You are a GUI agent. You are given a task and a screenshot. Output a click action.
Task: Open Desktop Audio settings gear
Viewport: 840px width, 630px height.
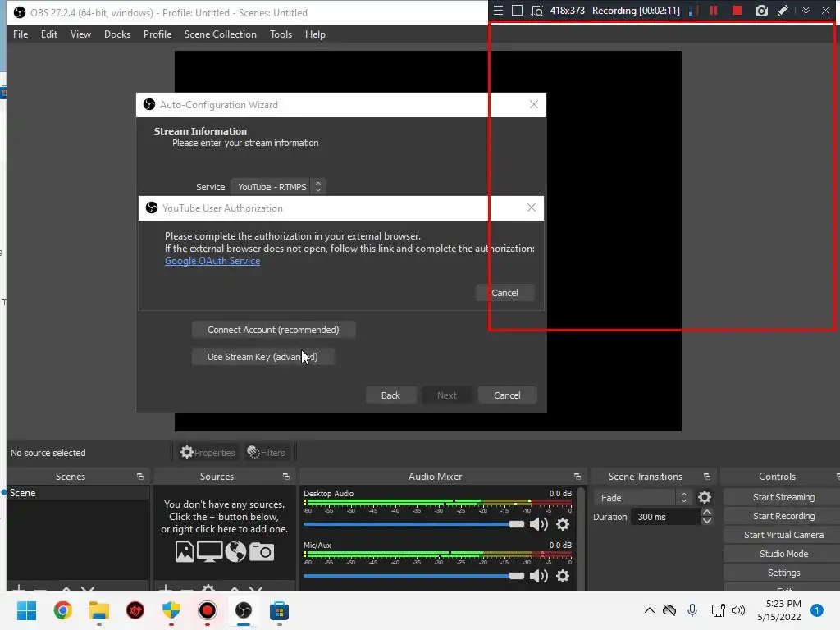(x=563, y=524)
